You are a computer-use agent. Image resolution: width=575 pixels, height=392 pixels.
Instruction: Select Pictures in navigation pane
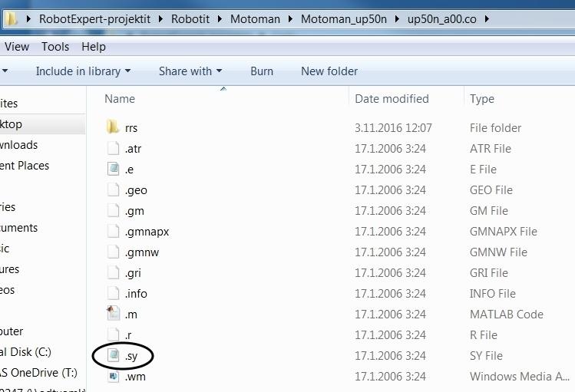tap(9, 269)
